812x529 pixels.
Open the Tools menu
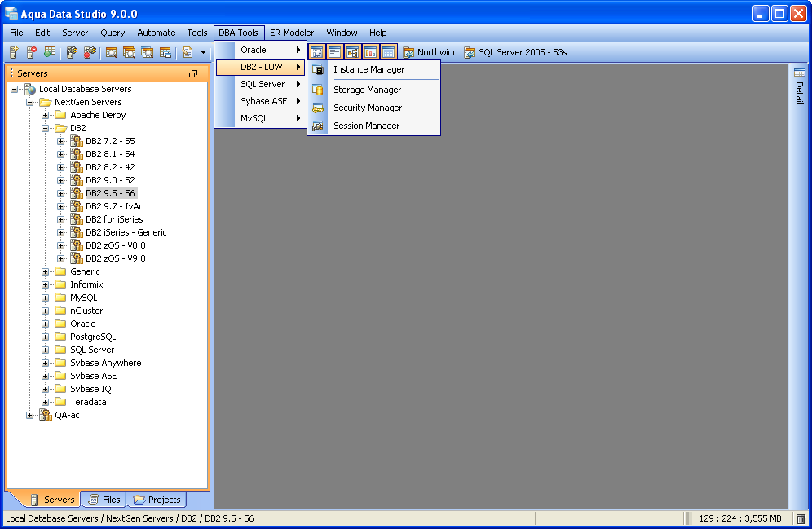click(x=196, y=33)
